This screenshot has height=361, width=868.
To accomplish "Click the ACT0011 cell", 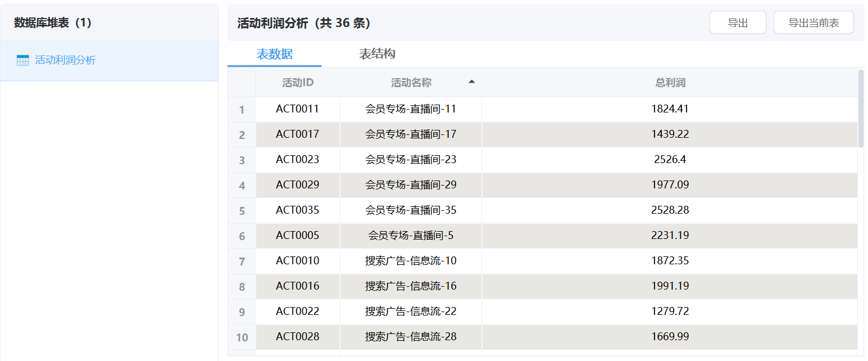I will pos(297,109).
